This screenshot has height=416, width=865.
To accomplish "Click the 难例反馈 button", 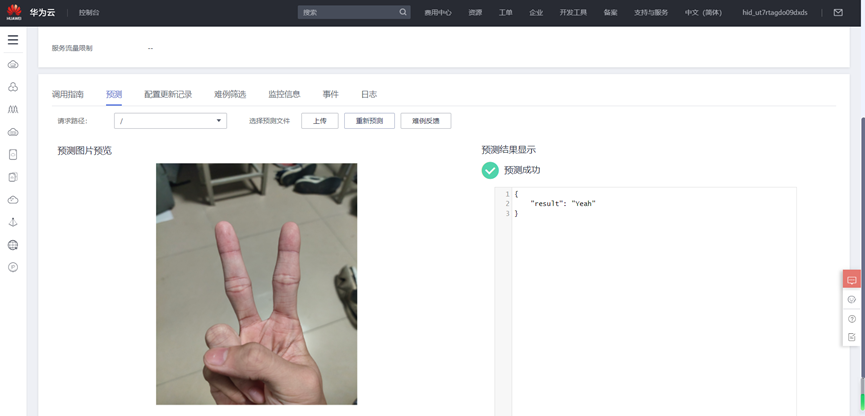I will tap(426, 121).
